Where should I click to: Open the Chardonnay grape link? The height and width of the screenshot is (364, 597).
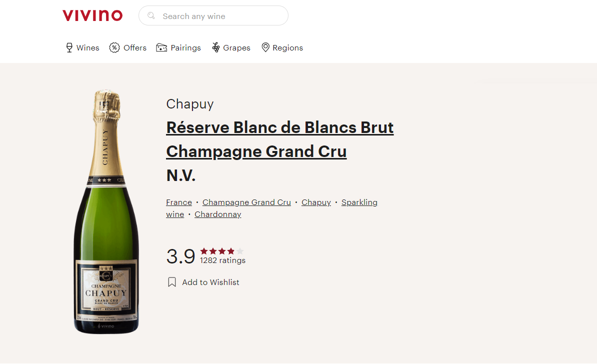click(x=218, y=214)
